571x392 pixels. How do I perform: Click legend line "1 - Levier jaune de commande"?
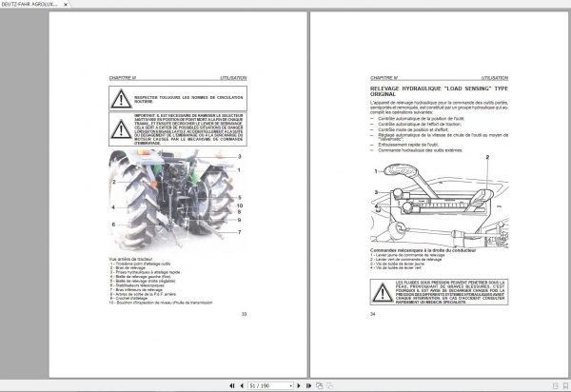tap(407, 255)
